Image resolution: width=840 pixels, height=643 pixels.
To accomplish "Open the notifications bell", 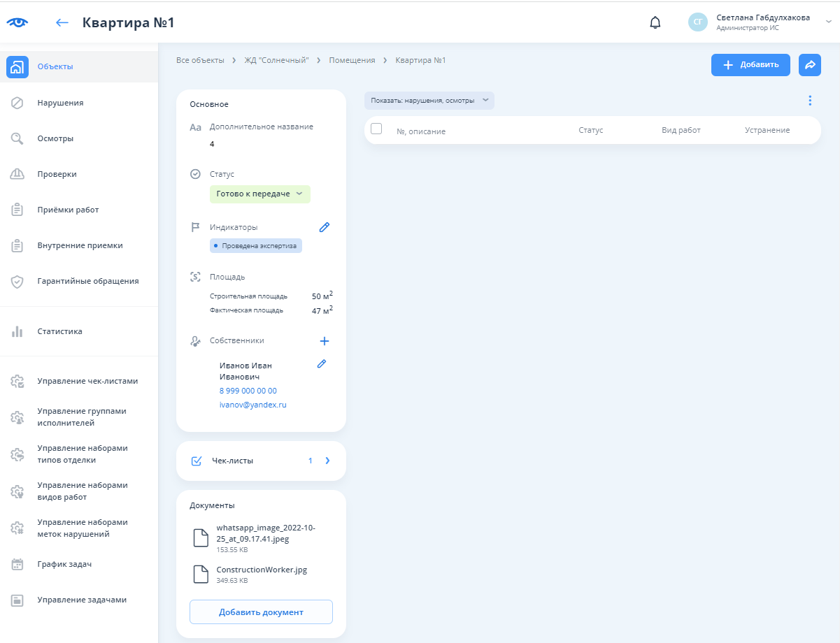I will [655, 22].
